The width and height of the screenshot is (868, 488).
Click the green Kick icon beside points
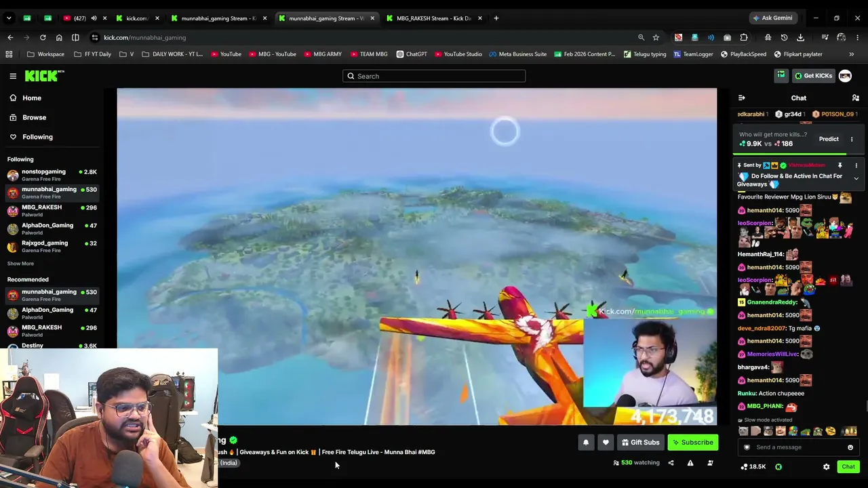(x=778, y=467)
